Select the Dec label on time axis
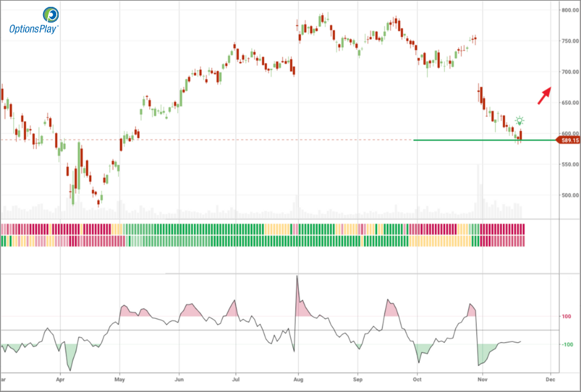 tap(550, 379)
